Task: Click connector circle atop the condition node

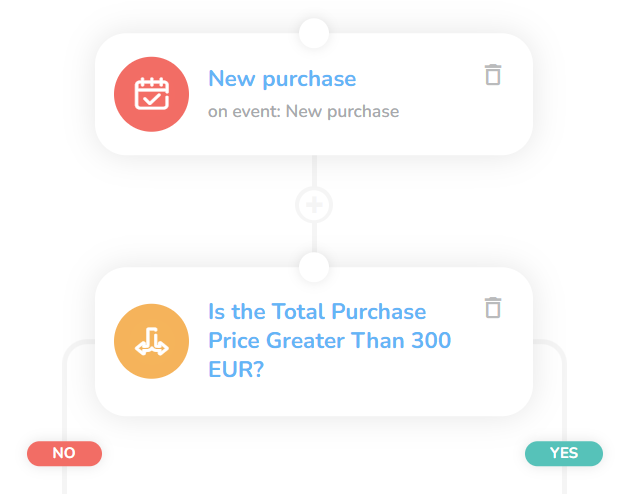Action: click(x=314, y=267)
